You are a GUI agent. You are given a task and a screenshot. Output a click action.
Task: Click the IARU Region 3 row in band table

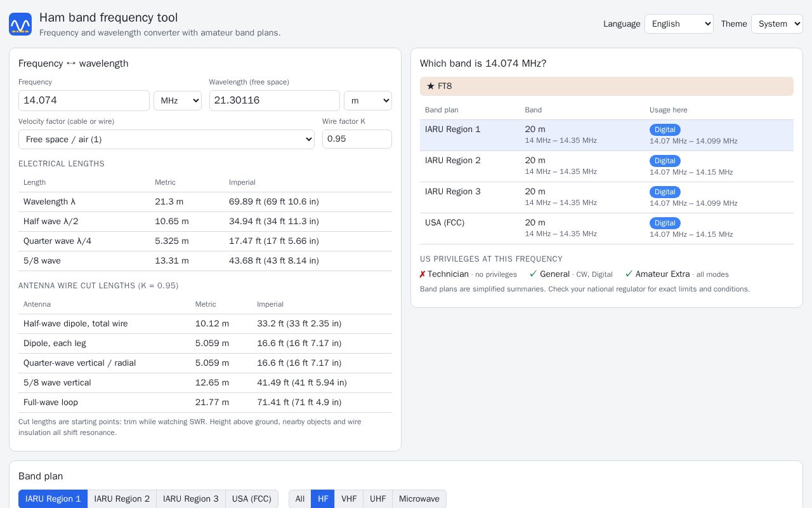tap(606, 197)
